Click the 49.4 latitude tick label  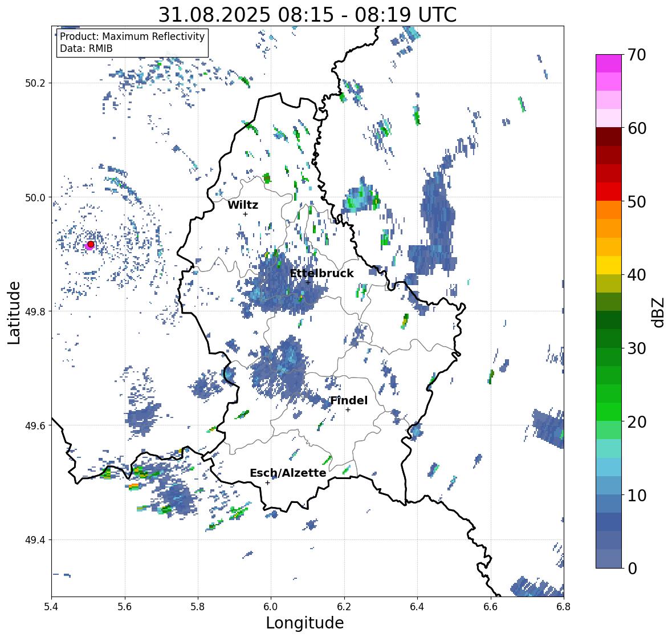[x=35, y=540]
